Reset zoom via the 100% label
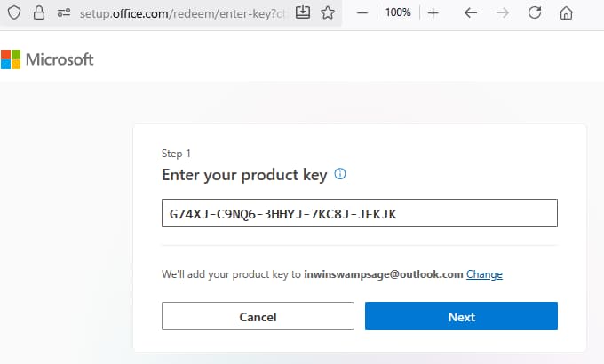 [x=398, y=13]
